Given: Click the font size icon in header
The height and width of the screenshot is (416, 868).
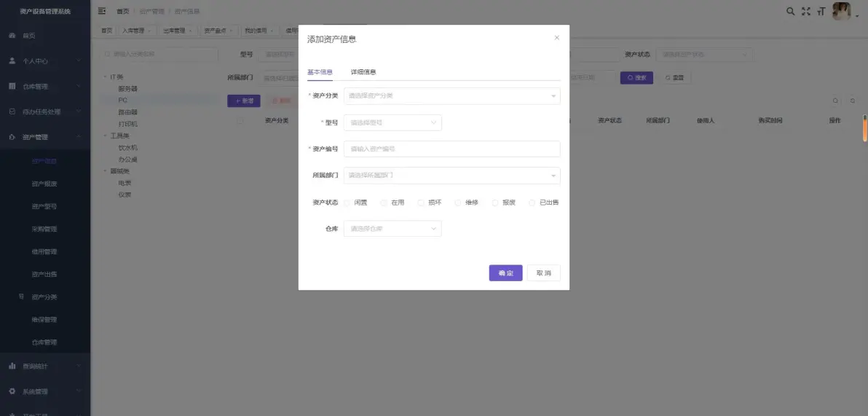Looking at the screenshot, I should [x=821, y=11].
